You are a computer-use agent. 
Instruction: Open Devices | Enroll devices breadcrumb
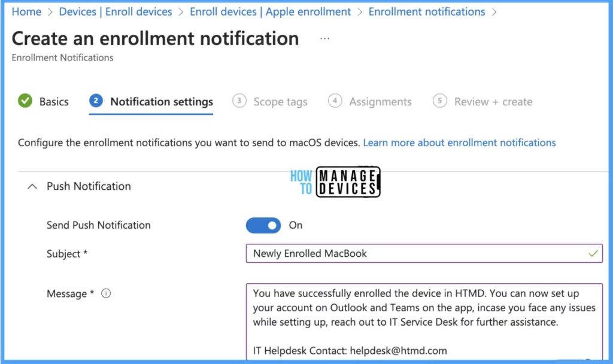coord(116,12)
